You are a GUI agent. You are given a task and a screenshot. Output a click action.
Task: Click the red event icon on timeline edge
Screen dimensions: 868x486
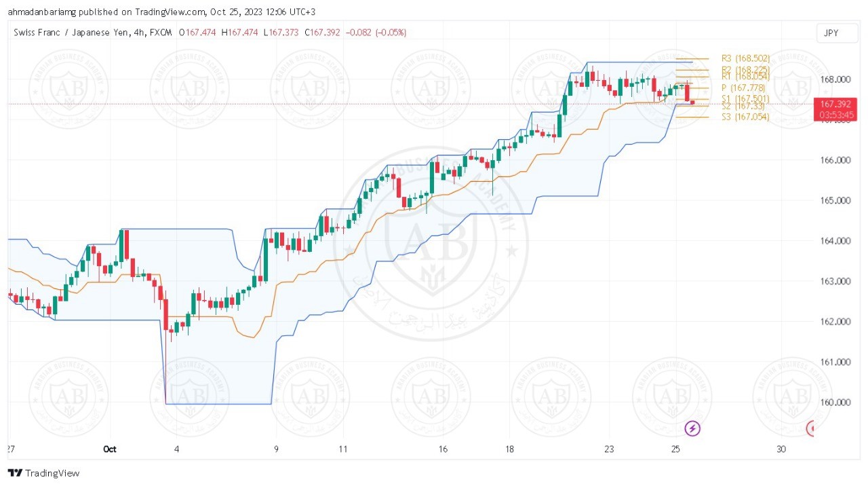click(810, 428)
